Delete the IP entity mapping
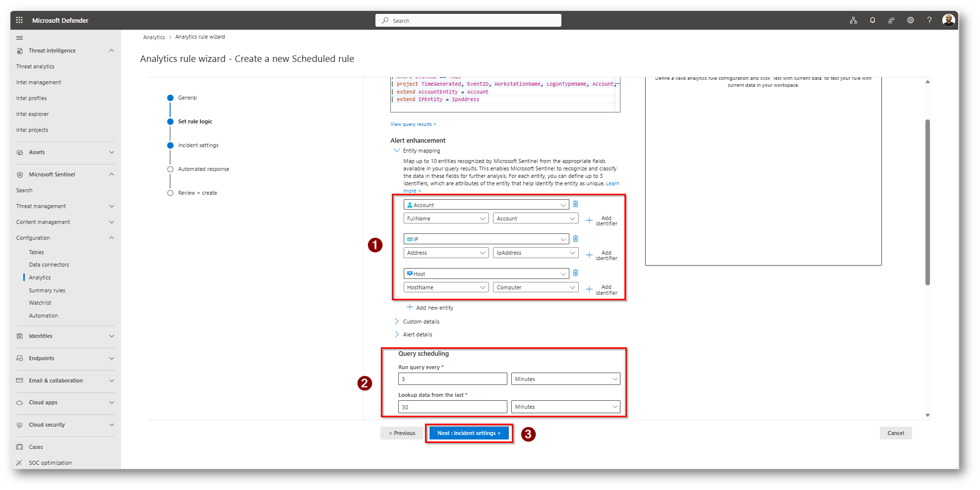This screenshot has width=980, height=490. click(x=575, y=239)
